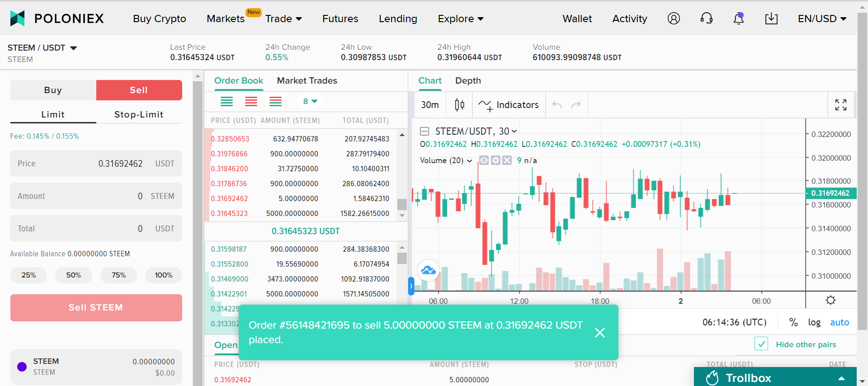This screenshot has width=868, height=386.
Task: Expand the chart drawing toolbar arrow
Action: [x=411, y=286]
